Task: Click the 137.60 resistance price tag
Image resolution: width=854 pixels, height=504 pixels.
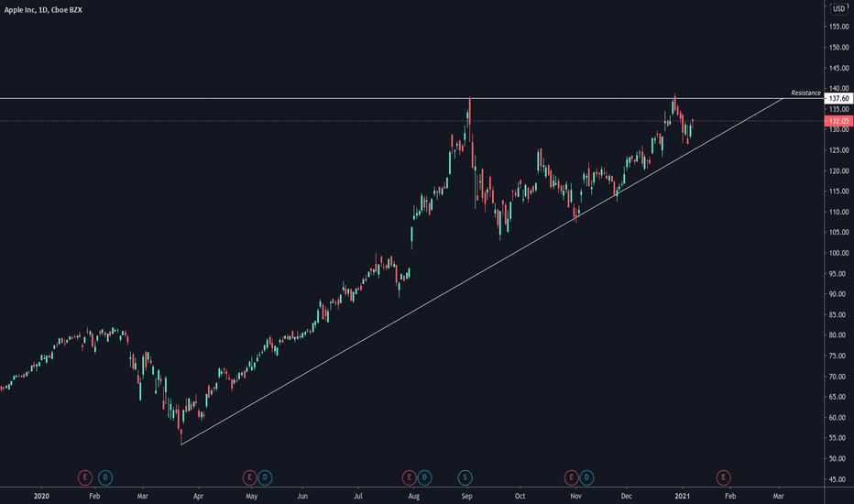Action: click(838, 99)
